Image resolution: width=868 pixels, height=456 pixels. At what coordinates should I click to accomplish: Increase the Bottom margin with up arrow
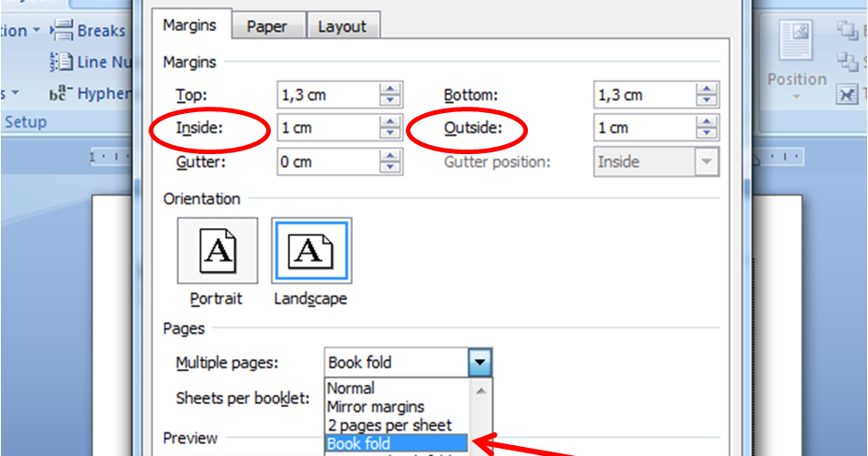coord(707,88)
